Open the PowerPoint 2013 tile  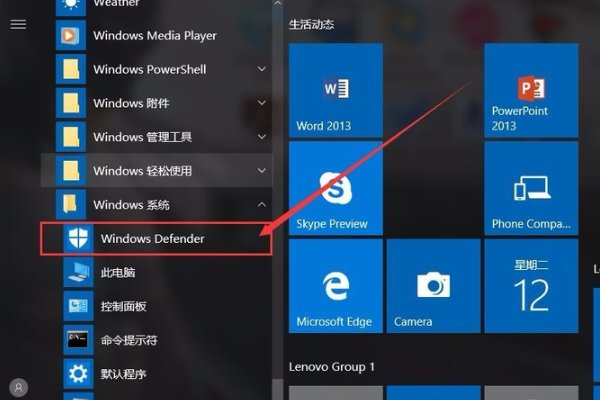coord(531,90)
